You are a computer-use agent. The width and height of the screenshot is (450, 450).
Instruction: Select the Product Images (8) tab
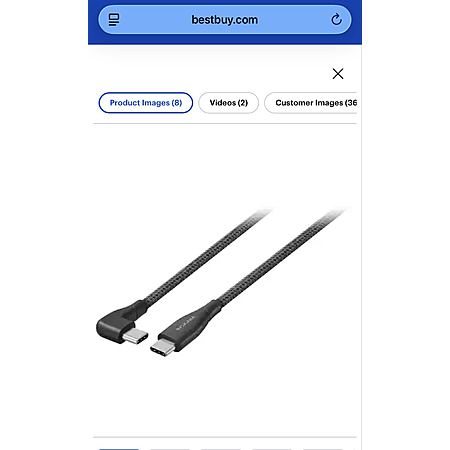coord(146,103)
